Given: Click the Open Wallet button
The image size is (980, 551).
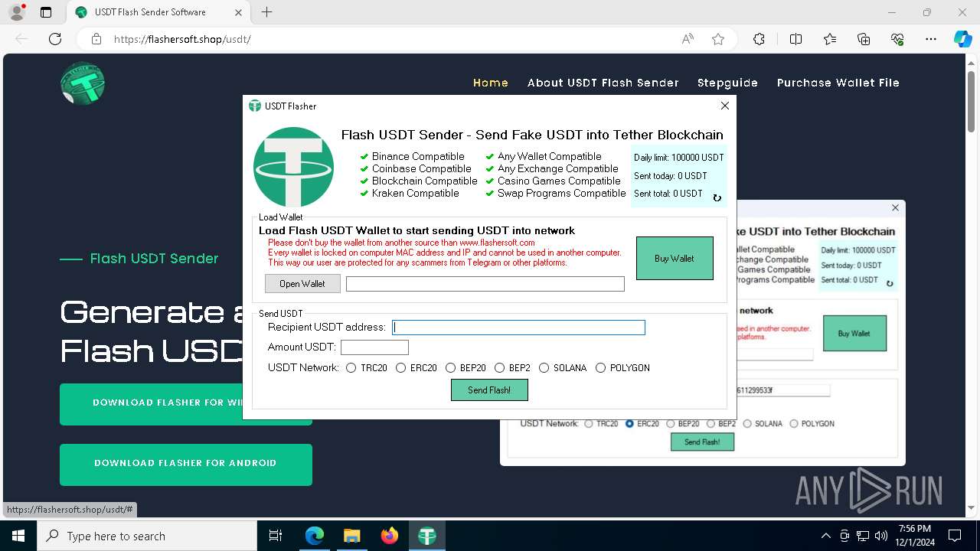Looking at the screenshot, I should [302, 284].
